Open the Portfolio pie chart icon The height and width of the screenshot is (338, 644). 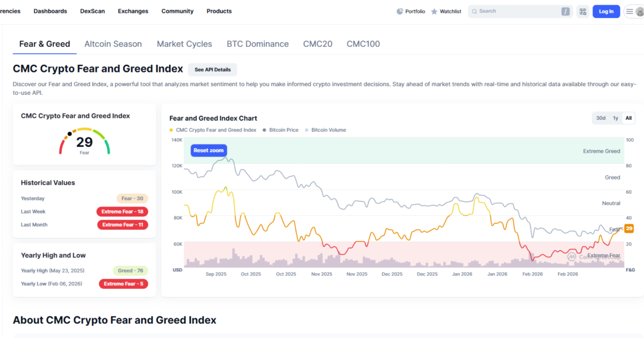[400, 12]
